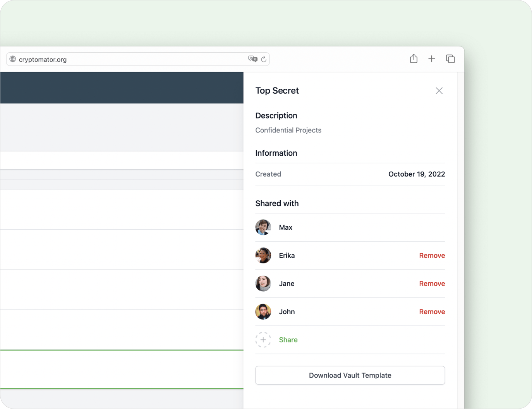Select the address bar URL field
This screenshot has height=409, width=532.
coord(116,59)
